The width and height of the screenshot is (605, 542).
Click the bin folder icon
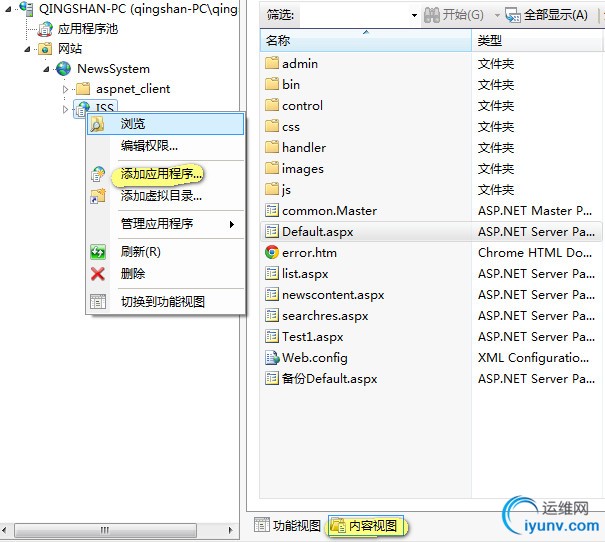(x=272, y=84)
